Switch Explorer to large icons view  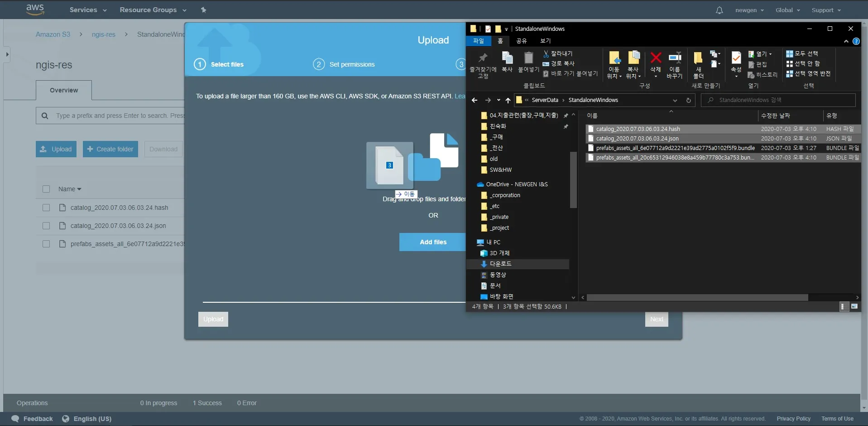click(854, 307)
